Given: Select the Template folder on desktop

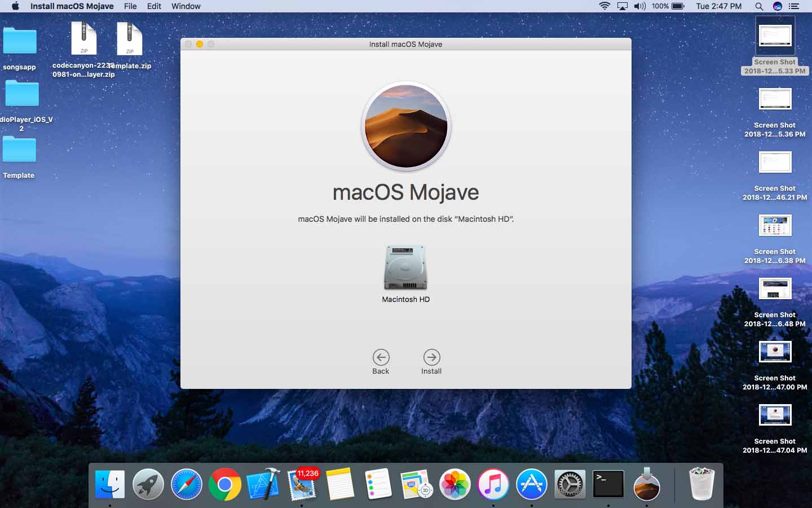Looking at the screenshot, I should click(x=19, y=150).
